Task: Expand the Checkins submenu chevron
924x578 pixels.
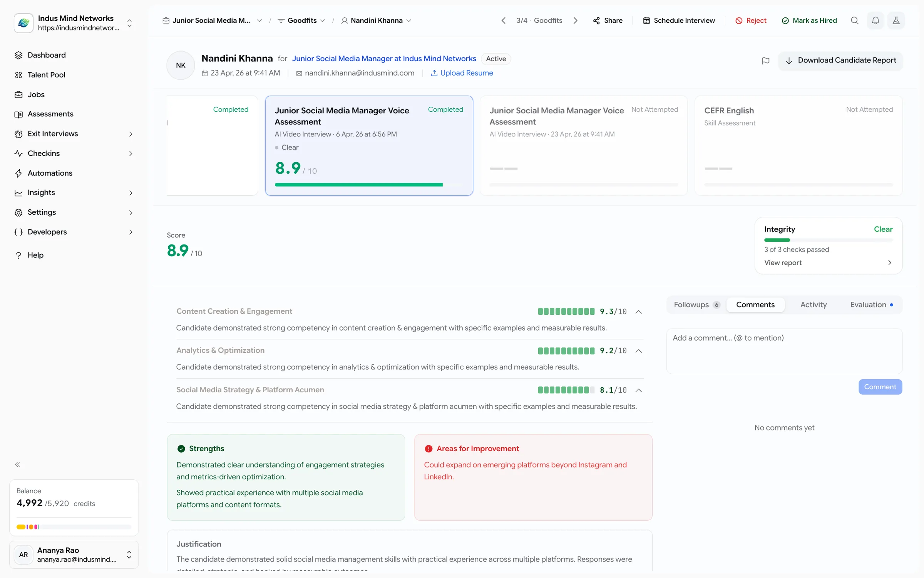Action: point(131,154)
